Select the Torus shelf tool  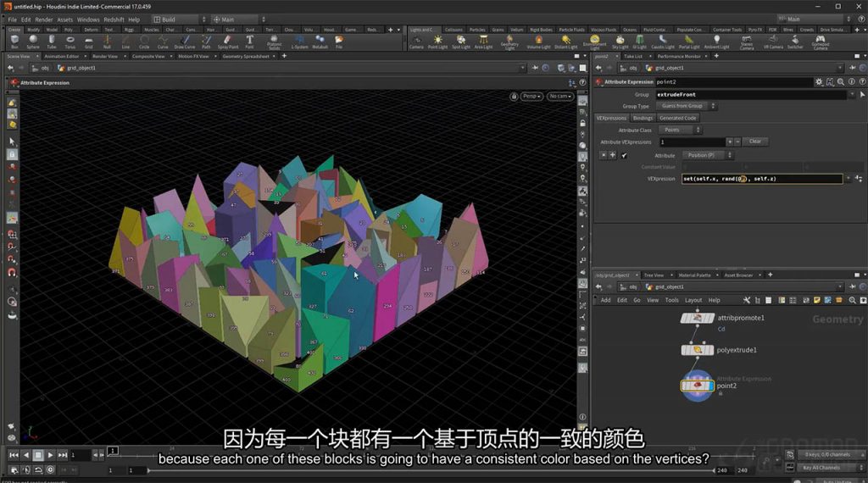point(70,42)
